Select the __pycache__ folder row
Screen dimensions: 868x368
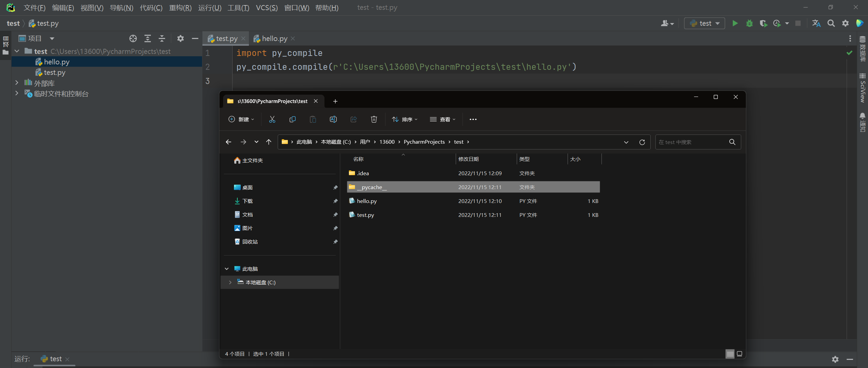click(x=372, y=187)
